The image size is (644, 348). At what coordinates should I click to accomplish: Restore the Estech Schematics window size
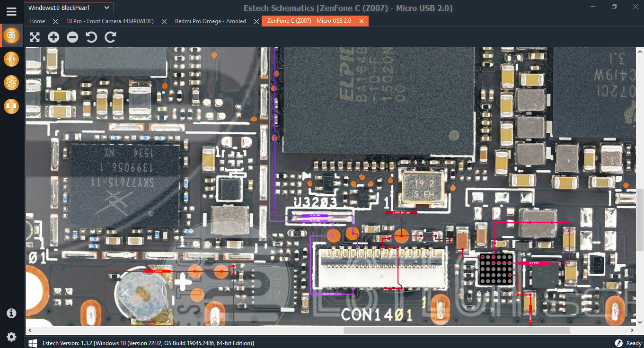tap(614, 7)
